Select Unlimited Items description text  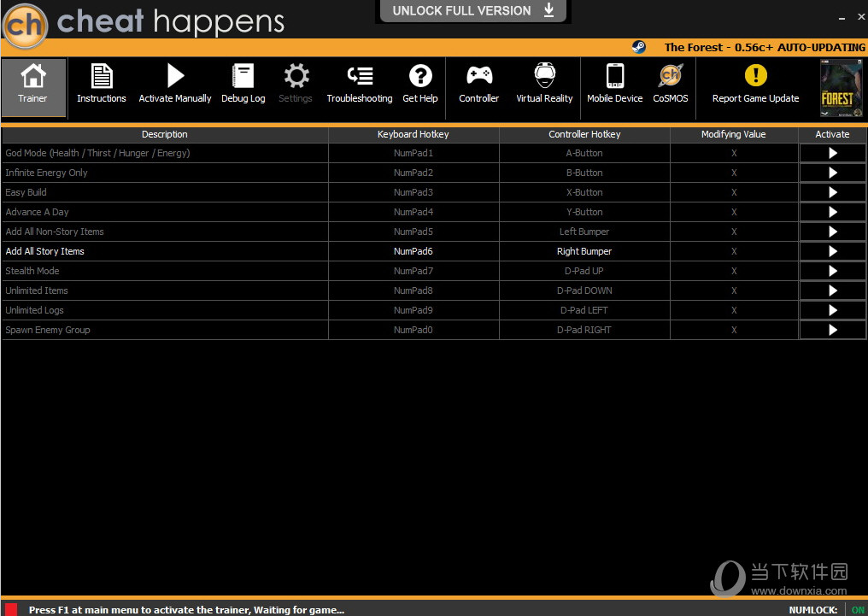[37, 290]
